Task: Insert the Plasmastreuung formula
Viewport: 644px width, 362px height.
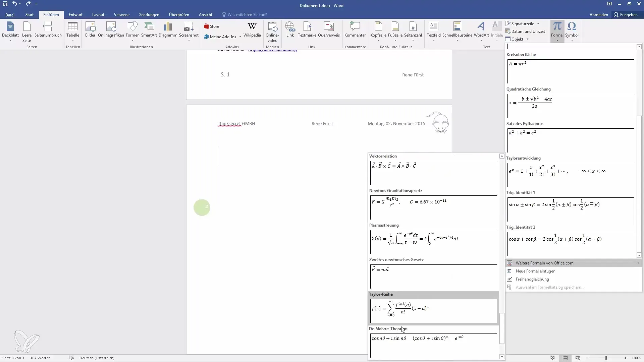Action: coord(433,239)
